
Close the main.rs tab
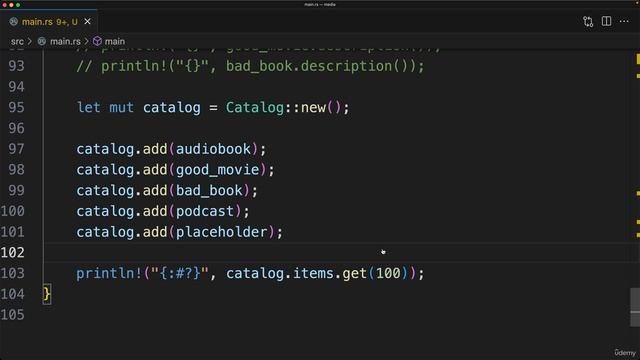tap(87, 22)
